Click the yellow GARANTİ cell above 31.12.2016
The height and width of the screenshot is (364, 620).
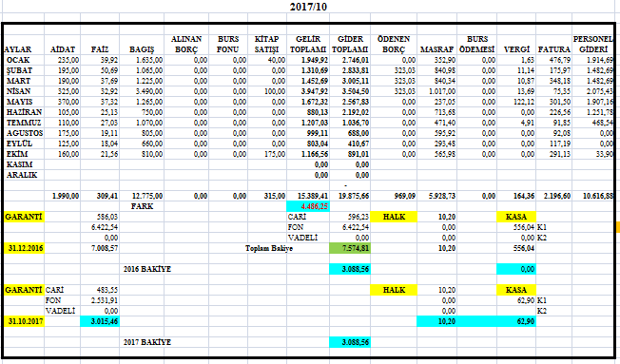pyautogui.click(x=24, y=217)
